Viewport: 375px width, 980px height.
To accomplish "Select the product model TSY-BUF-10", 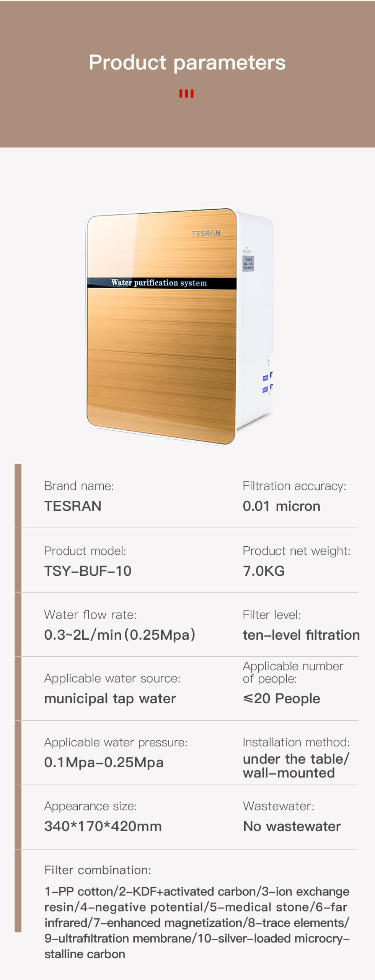I will point(88,571).
